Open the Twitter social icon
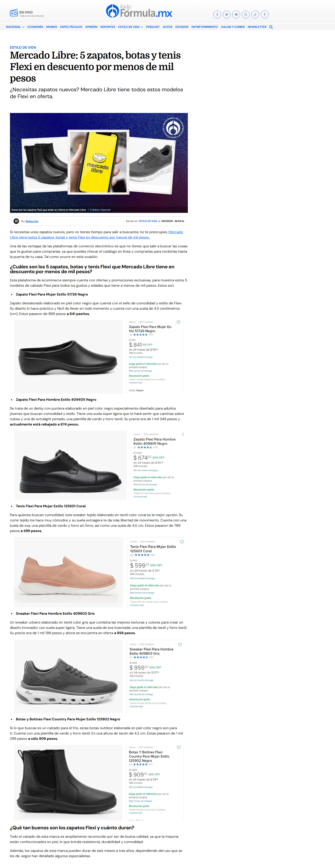This screenshot has height=868, width=335. [x=227, y=15]
